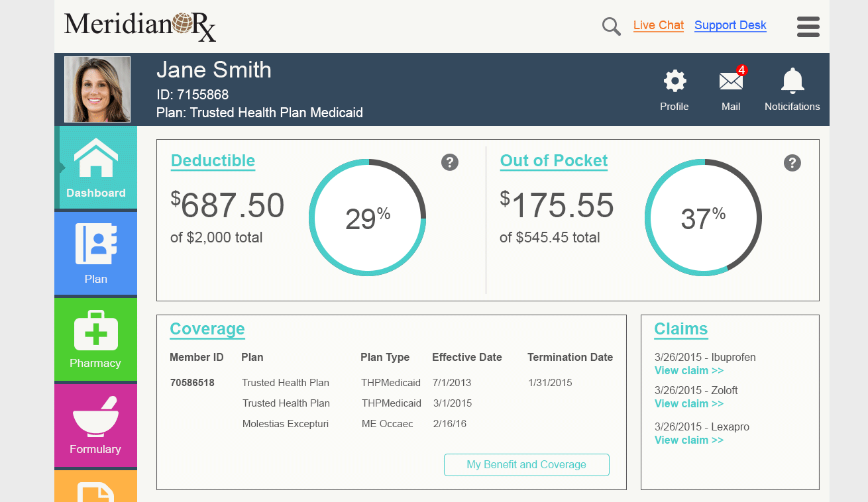This screenshot has height=502, width=868.
Task: View claim for Zoloft
Action: pos(689,403)
